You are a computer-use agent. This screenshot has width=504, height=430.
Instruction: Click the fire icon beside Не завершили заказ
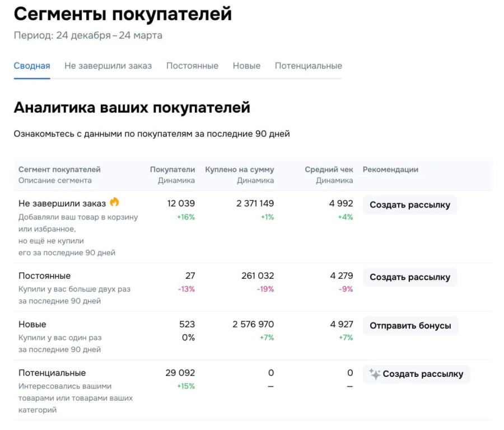(x=114, y=202)
